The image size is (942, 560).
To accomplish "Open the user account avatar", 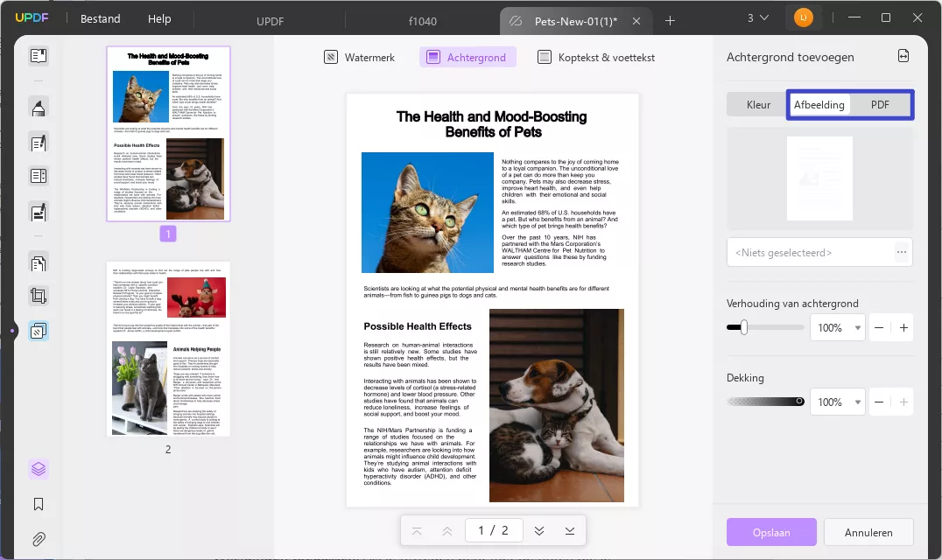I will (x=803, y=18).
